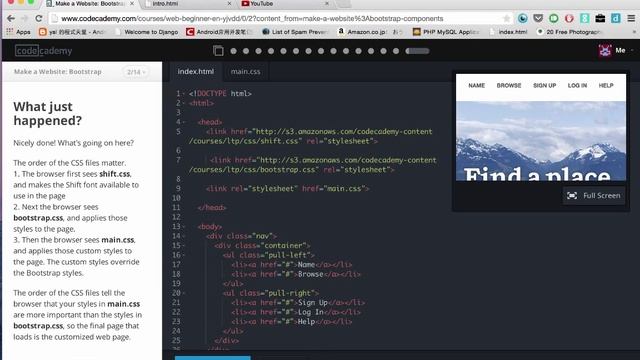The image size is (640, 360).
Task: Click the green circle extension icon
Action: point(553,18)
